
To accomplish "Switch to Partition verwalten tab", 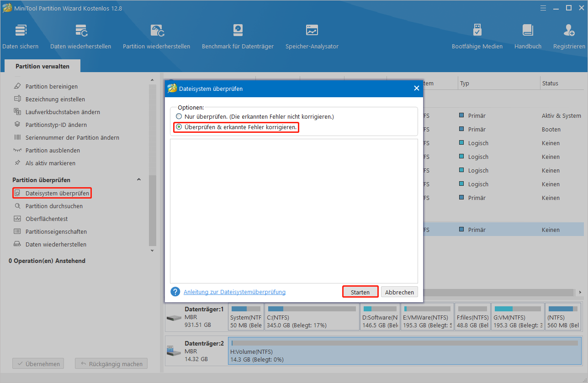I will [42, 66].
